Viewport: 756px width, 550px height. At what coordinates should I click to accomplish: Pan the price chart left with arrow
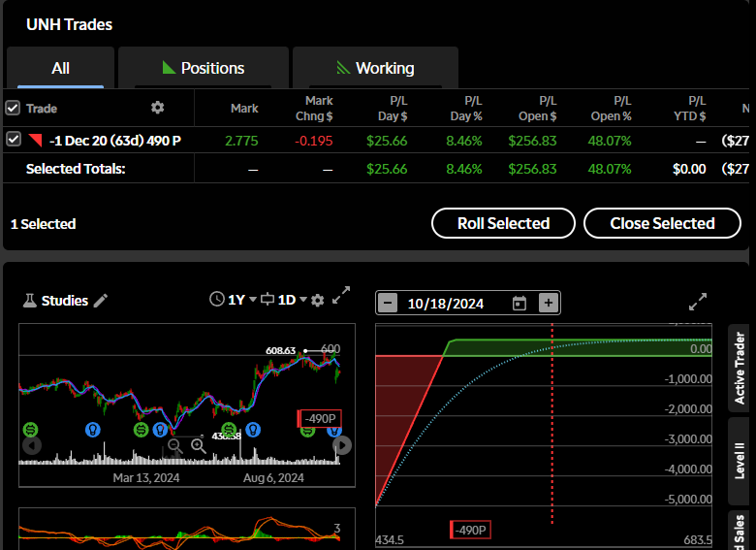(32, 445)
